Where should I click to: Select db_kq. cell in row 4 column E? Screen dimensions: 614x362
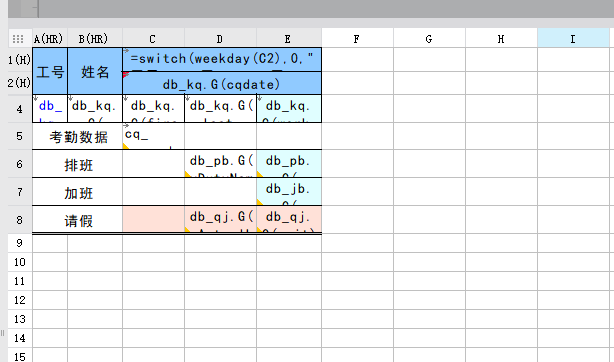tap(289, 109)
